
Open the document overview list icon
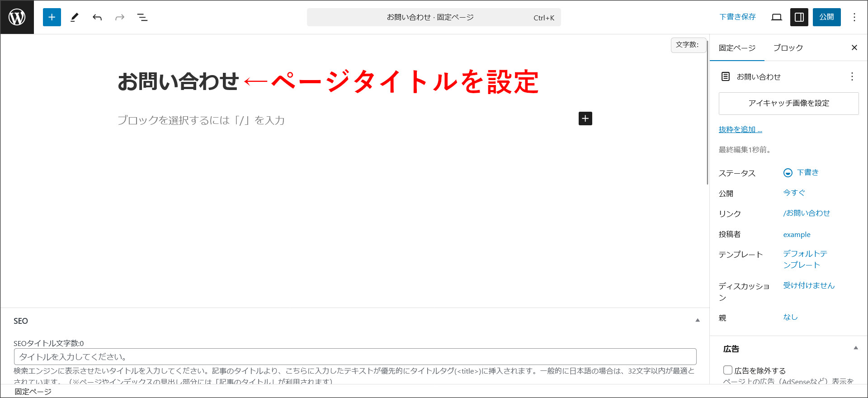pyautogui.click(x=142, y=17)
